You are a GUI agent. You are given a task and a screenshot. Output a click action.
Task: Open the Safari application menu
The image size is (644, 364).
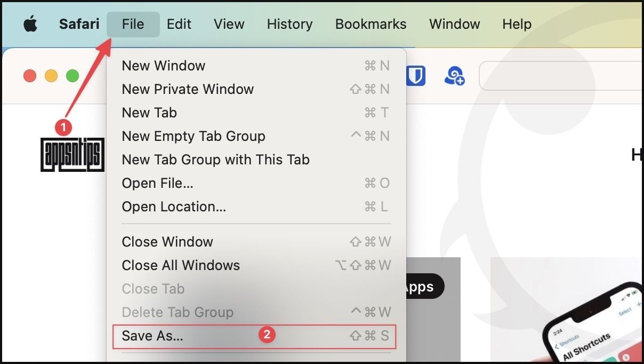coord(79,24)
